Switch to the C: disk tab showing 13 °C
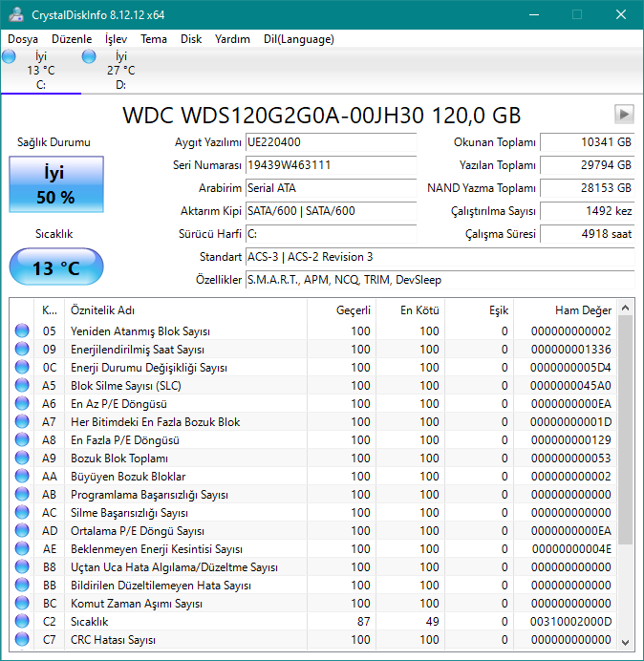This screenshot has width=644, height=661. click(x=41, y=71)
